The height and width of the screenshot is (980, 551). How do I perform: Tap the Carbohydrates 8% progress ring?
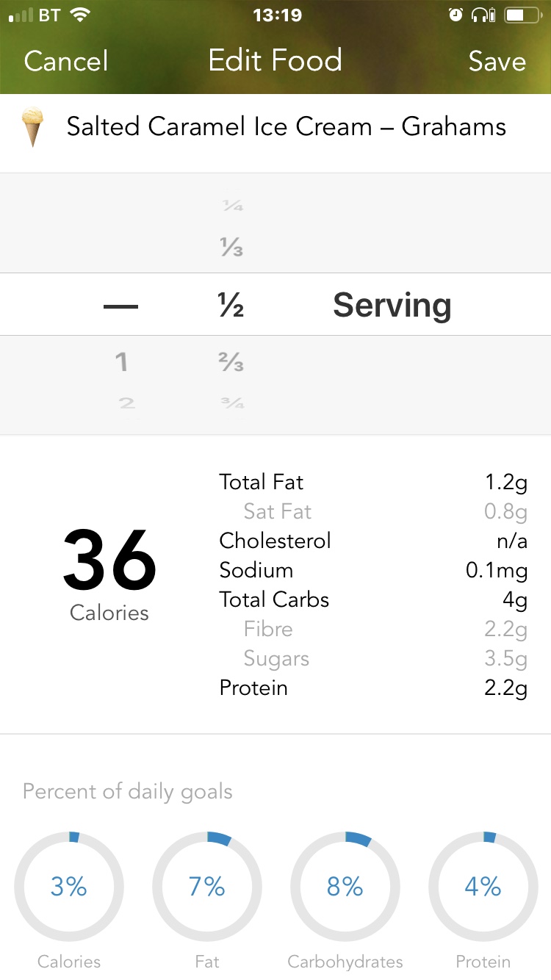(345, 887)
